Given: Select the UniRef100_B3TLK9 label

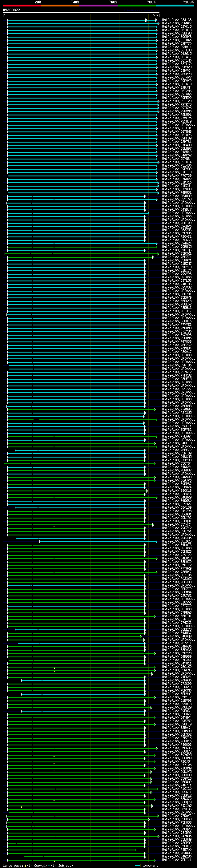Looking at the screenshot, I should pos(177,64).
